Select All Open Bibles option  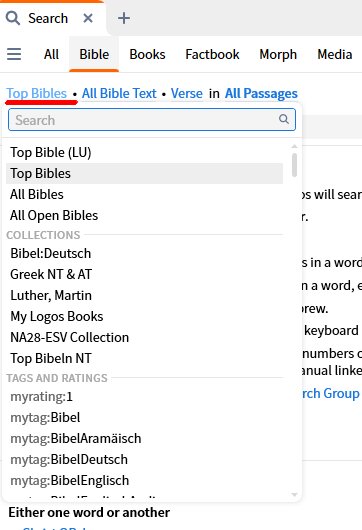click(144, 215)
